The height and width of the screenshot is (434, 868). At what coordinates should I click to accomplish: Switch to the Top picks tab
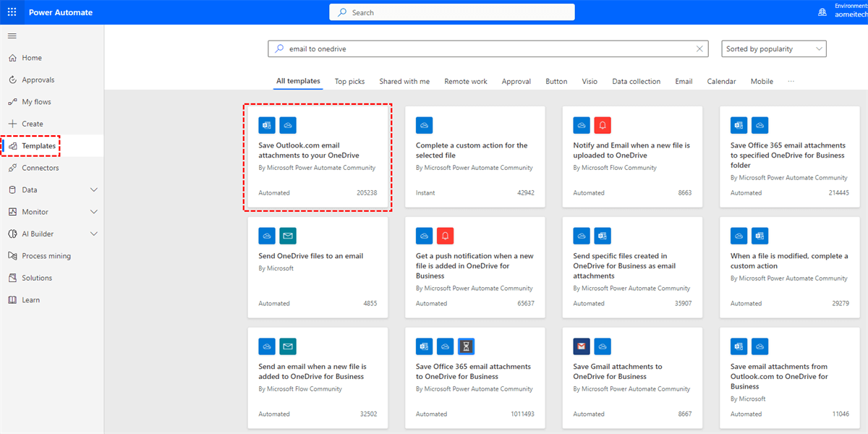[x=349, y=82]
